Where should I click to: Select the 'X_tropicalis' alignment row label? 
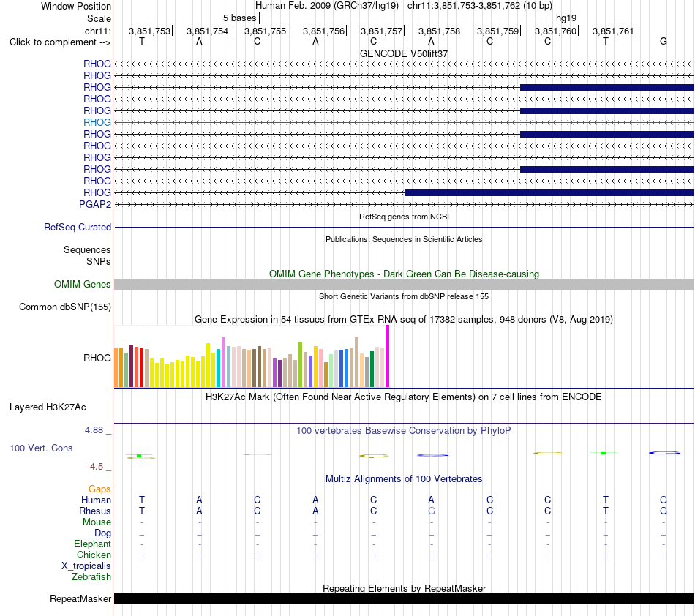(86, 566)
